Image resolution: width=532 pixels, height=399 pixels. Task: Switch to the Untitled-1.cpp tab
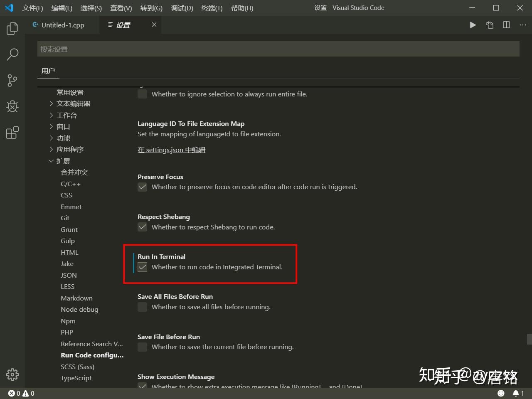[x=62, y=25]
